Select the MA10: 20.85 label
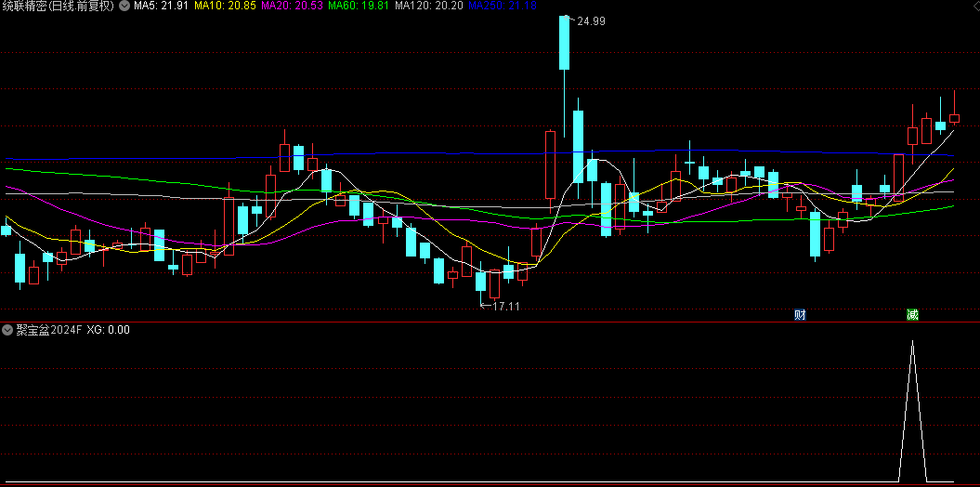980x487 pixels. click(x=225, y=6)
